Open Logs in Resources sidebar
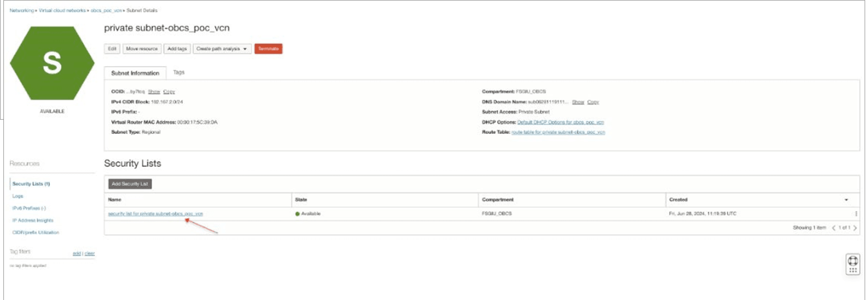868x300 pixels. click(18, 196)
